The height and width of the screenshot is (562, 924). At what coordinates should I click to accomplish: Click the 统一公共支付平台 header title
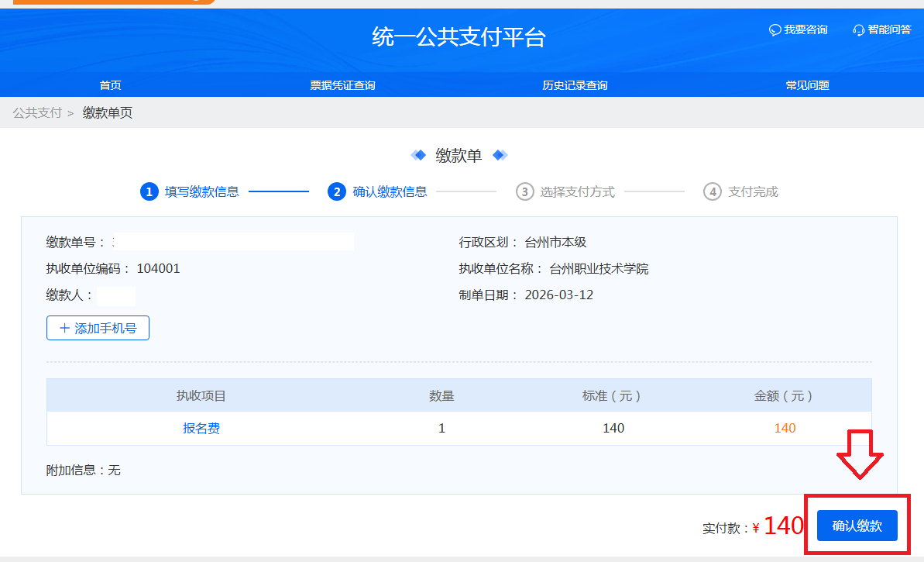point(459,37)
